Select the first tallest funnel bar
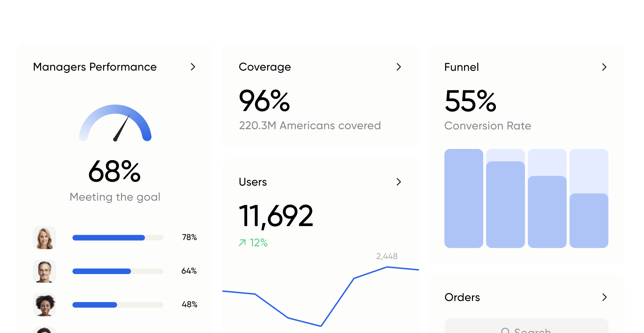This screenshot has height=333, width=644. (464, 198)
